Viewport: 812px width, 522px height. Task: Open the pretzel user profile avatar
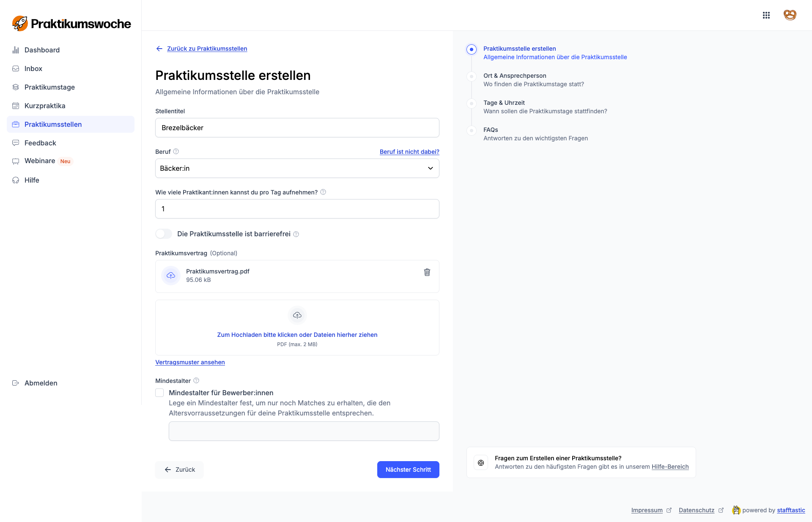(790, 15)
